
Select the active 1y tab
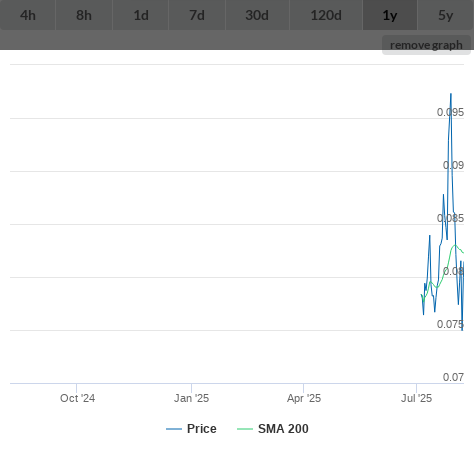pyautogui.click(x=390, y=15)
